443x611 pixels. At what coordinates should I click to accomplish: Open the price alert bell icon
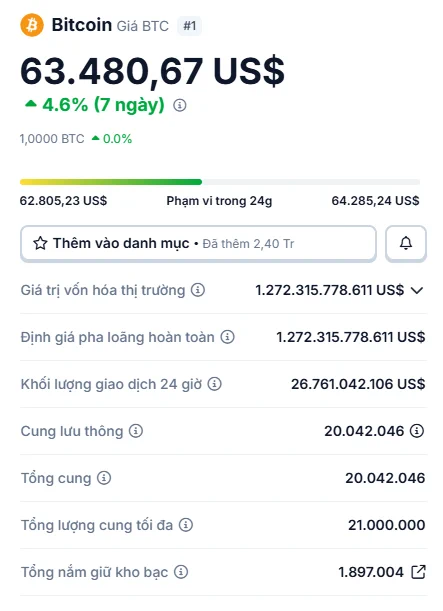pyautogui.click(x=406, y=243)
